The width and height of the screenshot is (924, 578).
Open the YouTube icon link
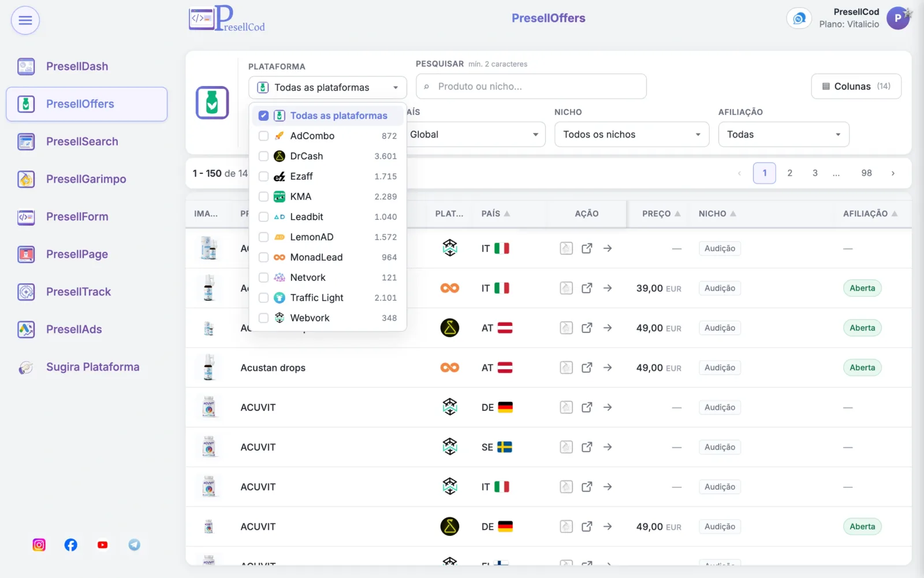click(x=103, y=544)
